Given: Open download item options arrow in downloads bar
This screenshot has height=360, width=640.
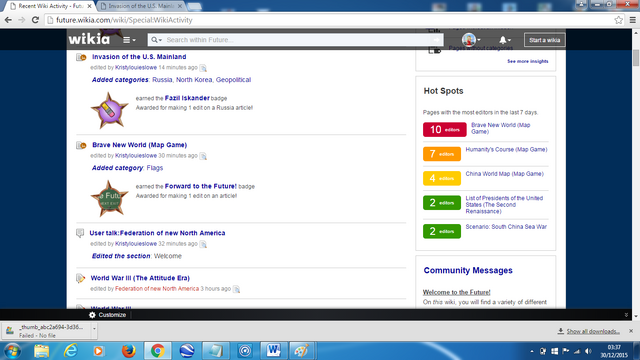Looking at the screenshot, I should pyautogui.click(x=94, y=328).
